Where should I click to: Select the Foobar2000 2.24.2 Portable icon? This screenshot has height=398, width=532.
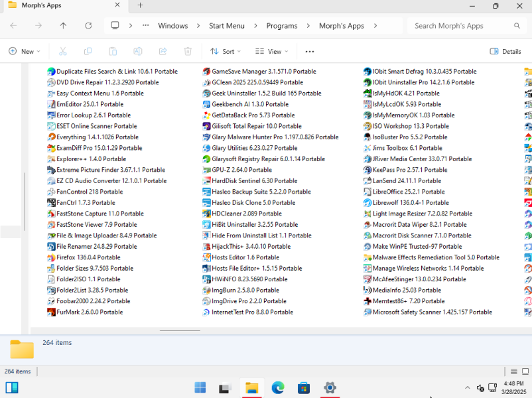click(x=51, y=301)
